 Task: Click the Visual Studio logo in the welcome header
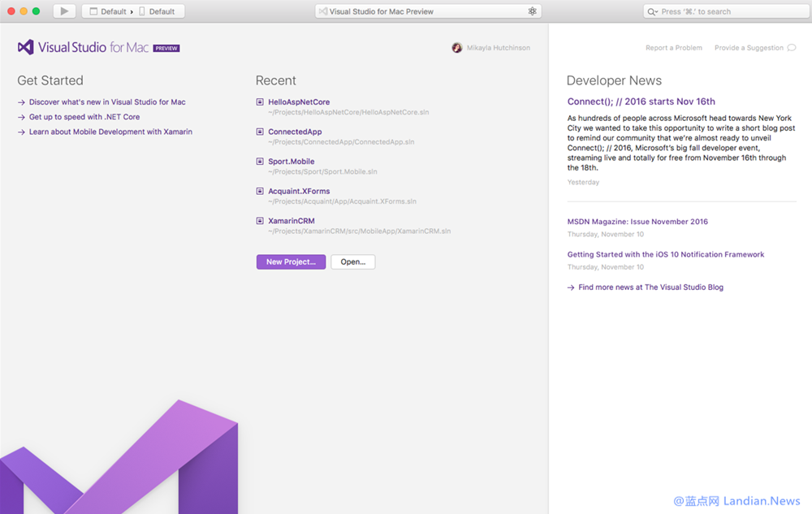(x=26, y=47)
